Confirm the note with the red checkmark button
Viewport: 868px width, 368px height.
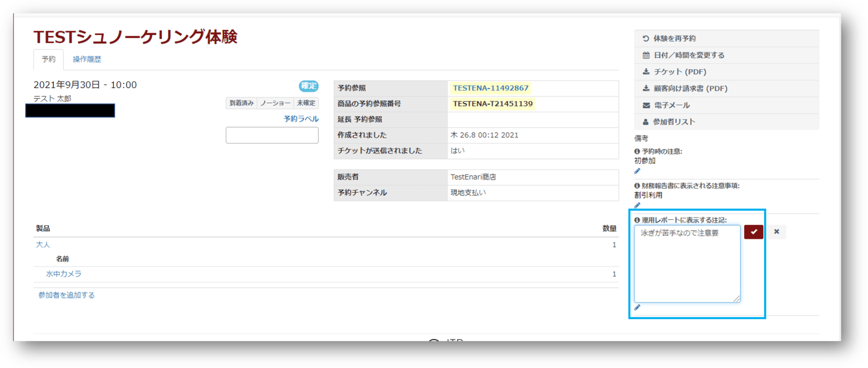(x=753, y=232)
